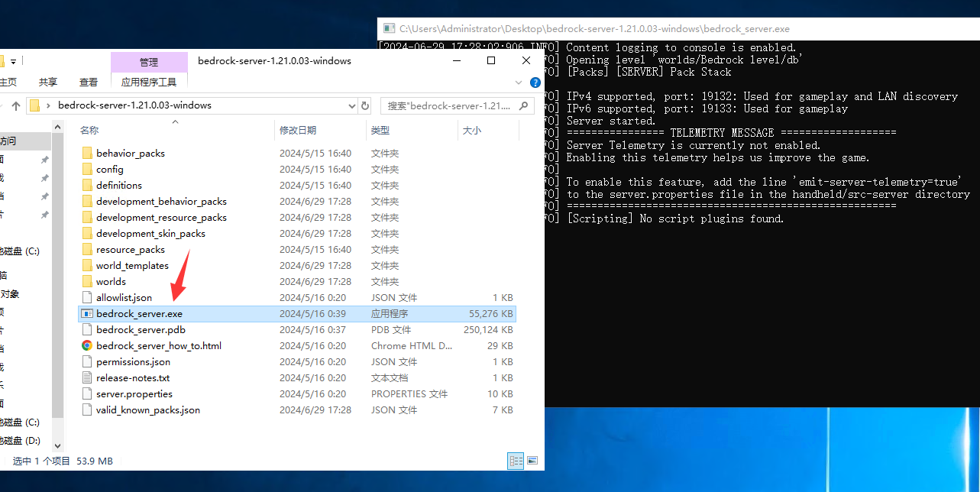Click the config folder icon
The height and width of the screenshot is (492, 980).
[87, 169]
